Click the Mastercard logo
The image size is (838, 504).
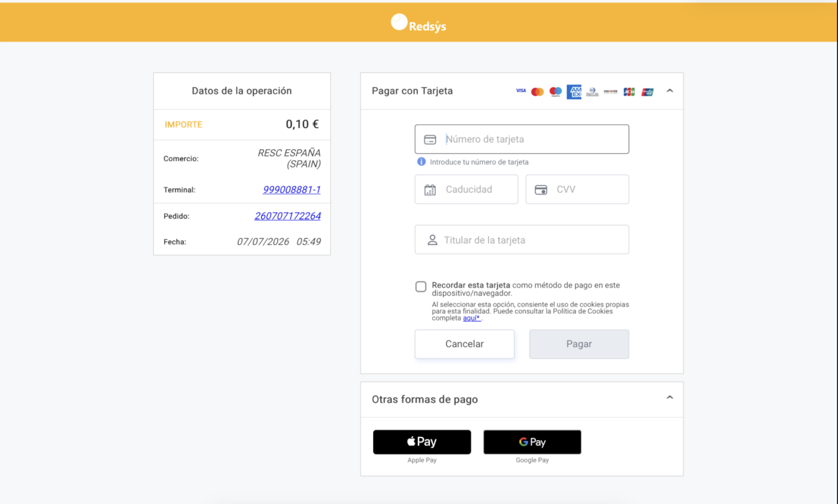pyautogui.click(x=537, y=92)
